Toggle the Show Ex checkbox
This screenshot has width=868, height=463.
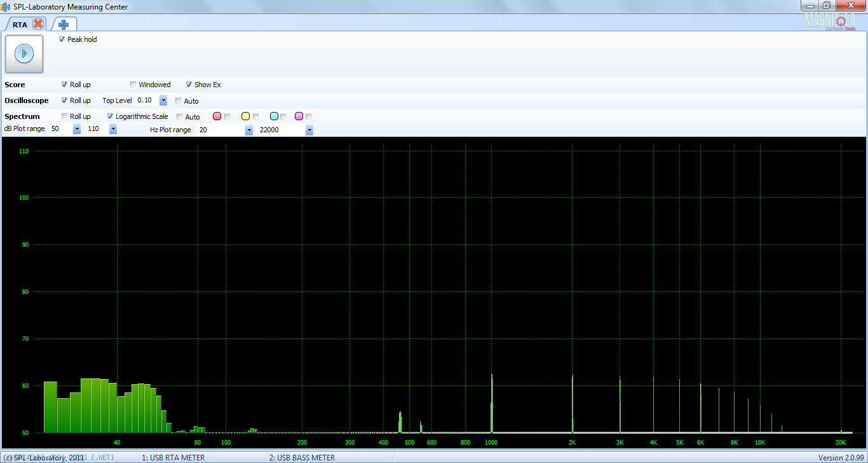(189, 85)
